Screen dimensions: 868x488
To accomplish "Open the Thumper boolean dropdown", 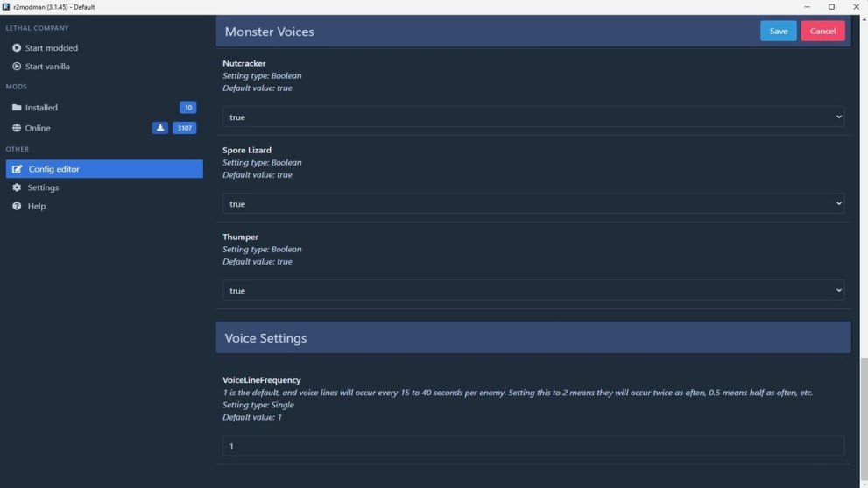I will coord(533,290).
